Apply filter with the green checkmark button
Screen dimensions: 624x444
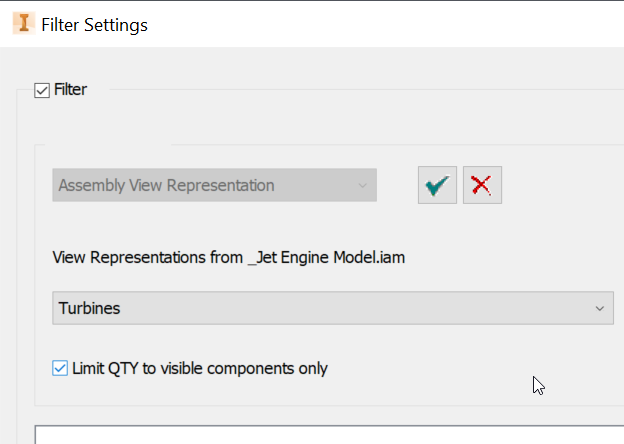point(437,185)
